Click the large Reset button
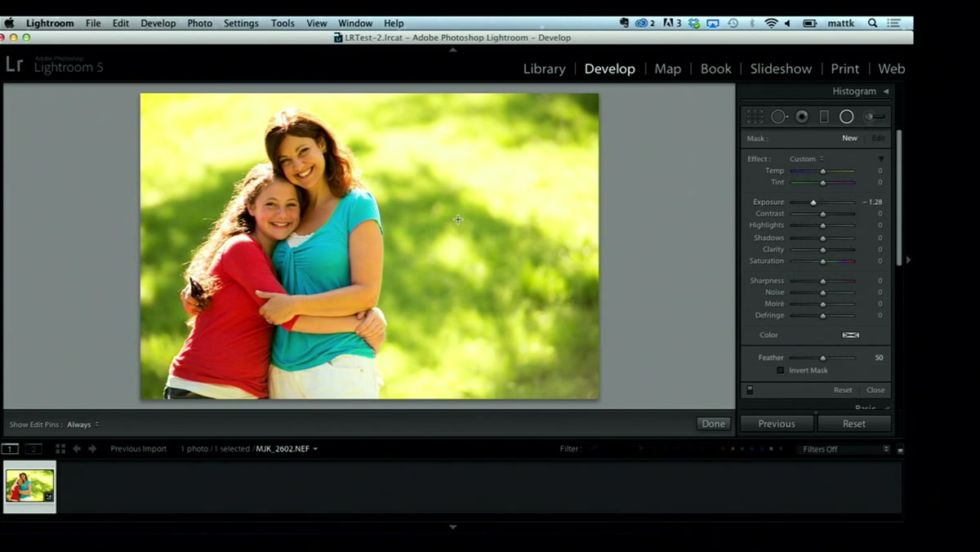 854,424
